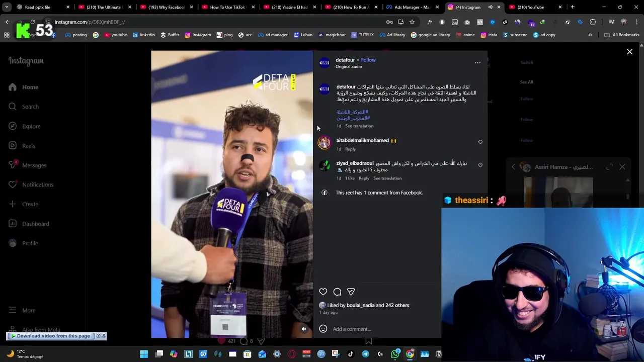Open the post options three-dots menu
This screenshot has width=644, height=362.
click(477, 63)
